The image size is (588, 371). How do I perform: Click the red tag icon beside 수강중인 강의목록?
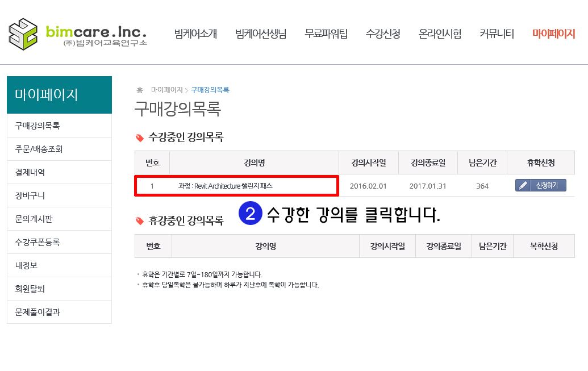pyautogui.click(x=140, y=137)
